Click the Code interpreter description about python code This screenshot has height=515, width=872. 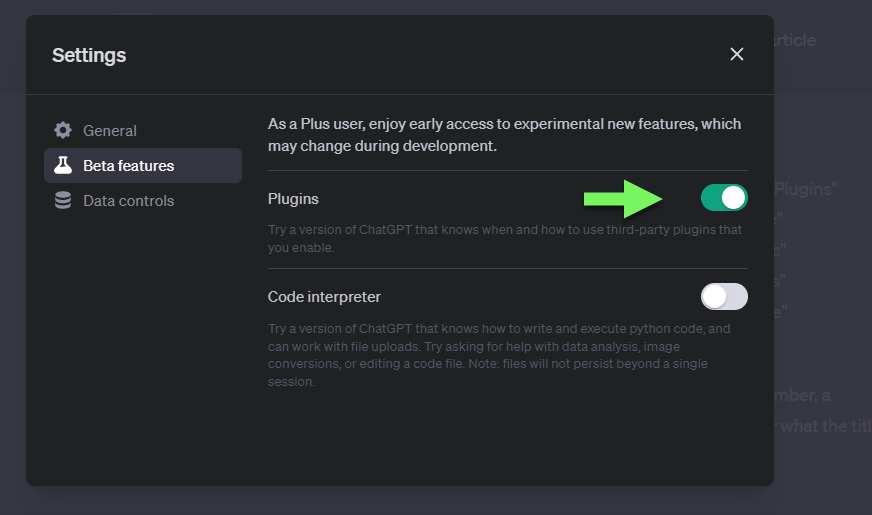(500, 355)
